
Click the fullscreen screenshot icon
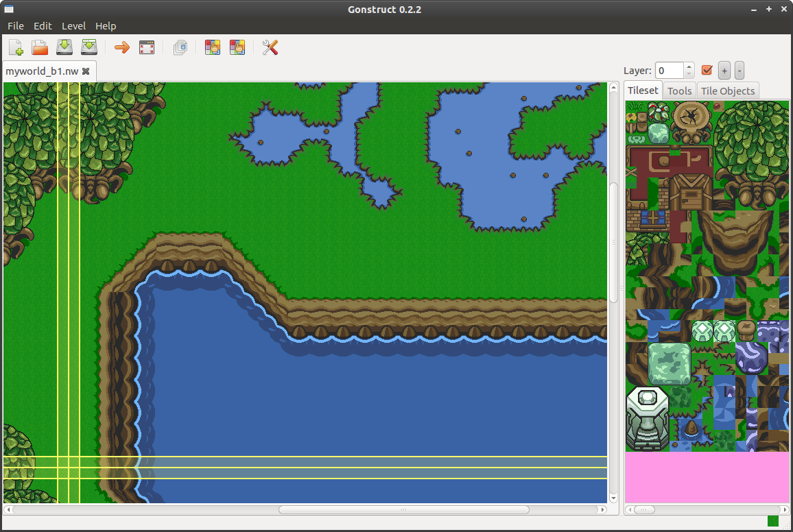click(146, 47)
